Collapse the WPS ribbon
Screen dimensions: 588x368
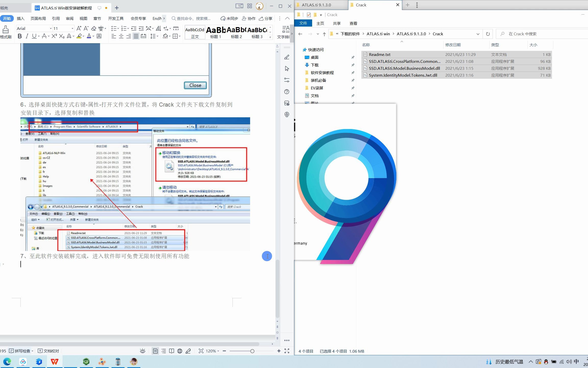[287, 18]
